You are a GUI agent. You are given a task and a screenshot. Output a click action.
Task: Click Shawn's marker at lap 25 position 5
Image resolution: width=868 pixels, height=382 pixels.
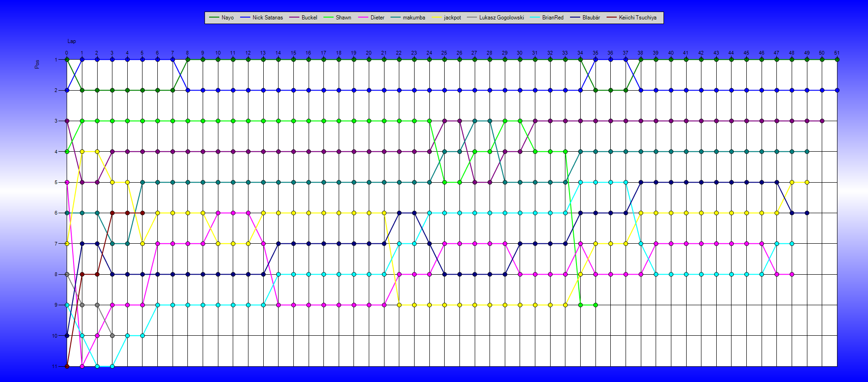click(x=444, y=182)
